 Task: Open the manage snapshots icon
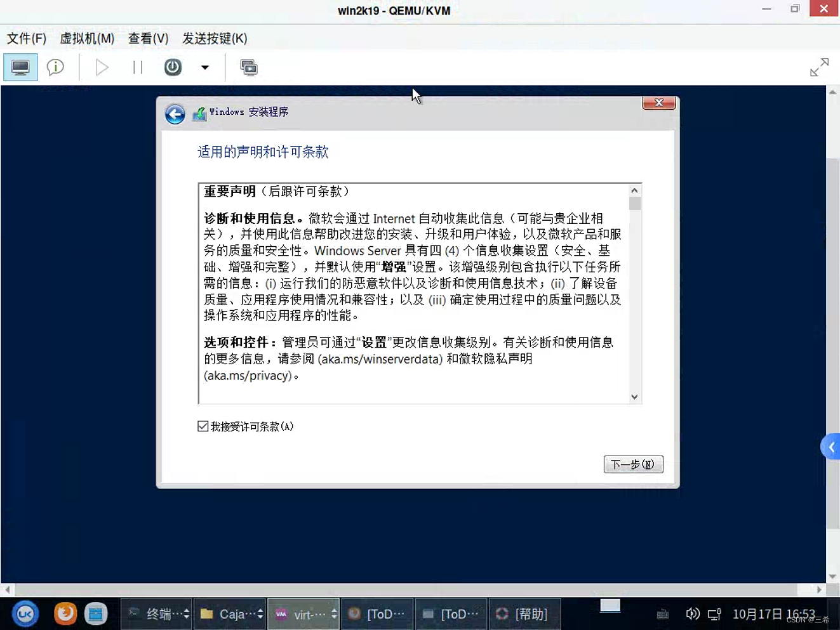[249, 67]
